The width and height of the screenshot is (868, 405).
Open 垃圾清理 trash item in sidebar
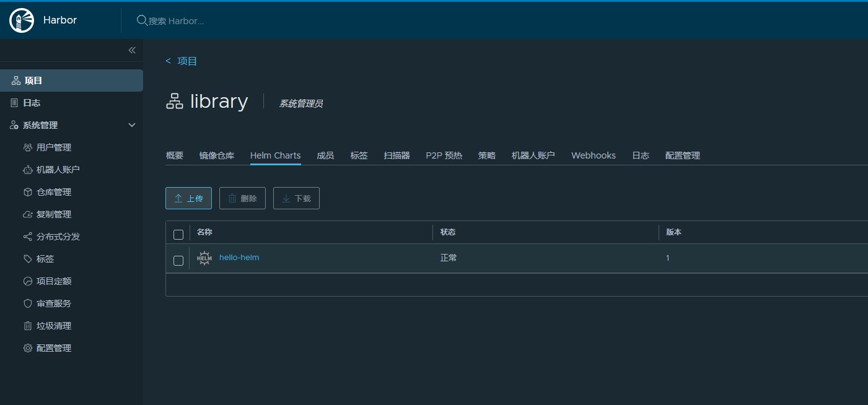point(53,326)
